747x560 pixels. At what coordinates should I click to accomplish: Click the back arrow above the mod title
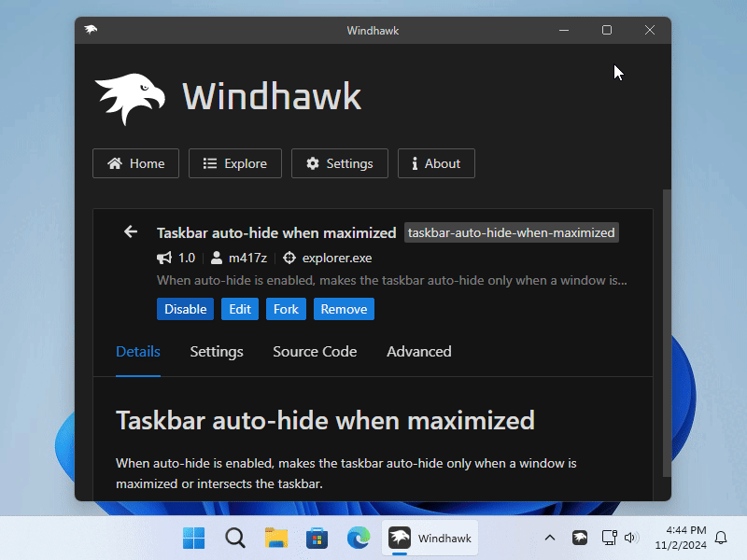130,231
